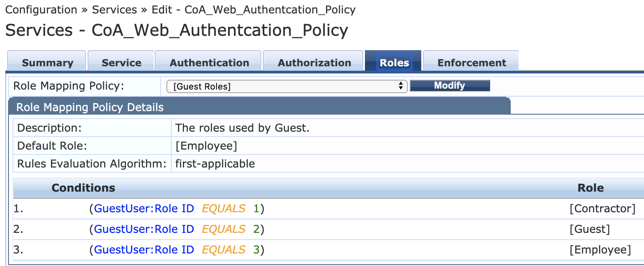Click the [Guest] role in rule 2
This screenshot has width=644, height=266.
(x=589, y=229)
